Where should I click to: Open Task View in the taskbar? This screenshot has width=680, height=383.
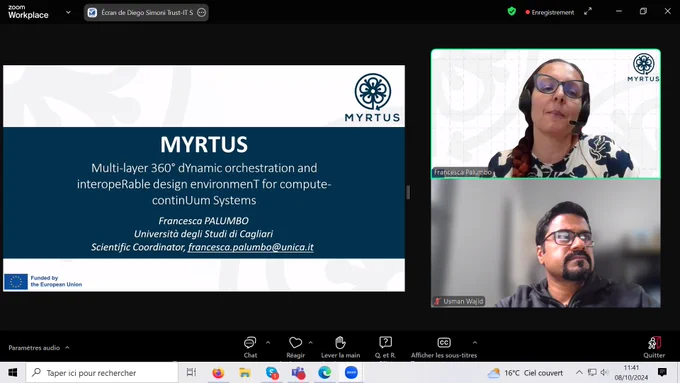[x=191, y=373]
